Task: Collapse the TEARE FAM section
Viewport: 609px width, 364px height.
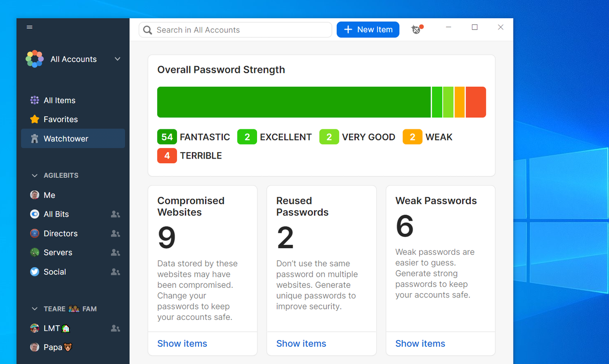Action: click(x=35, y=309)
